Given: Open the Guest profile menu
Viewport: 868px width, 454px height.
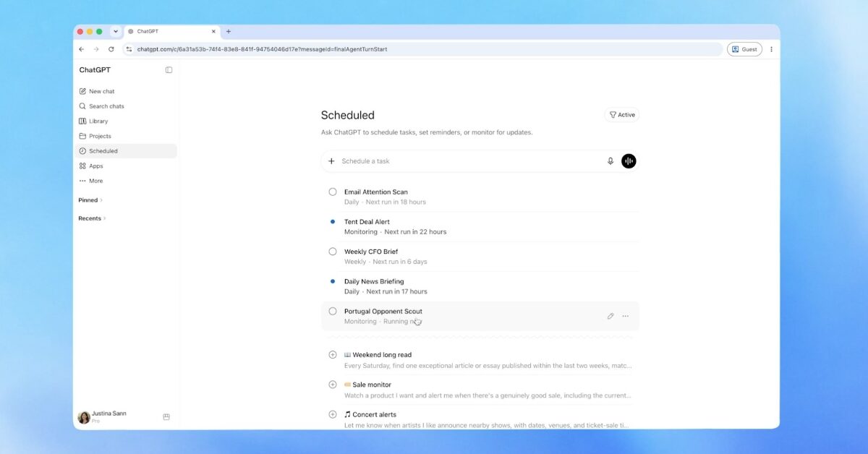Looking at the screenshot, I should [744, 49].
